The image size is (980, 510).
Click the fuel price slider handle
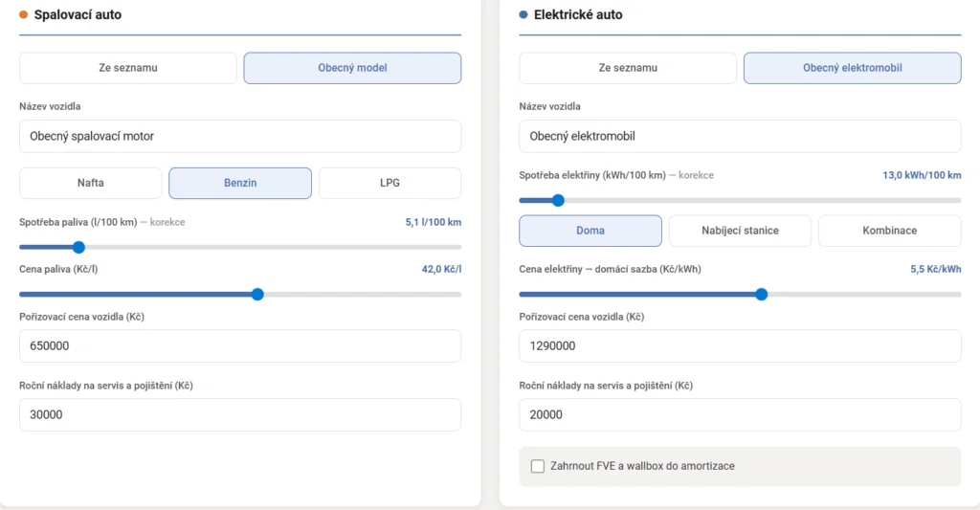click(257, 294)
